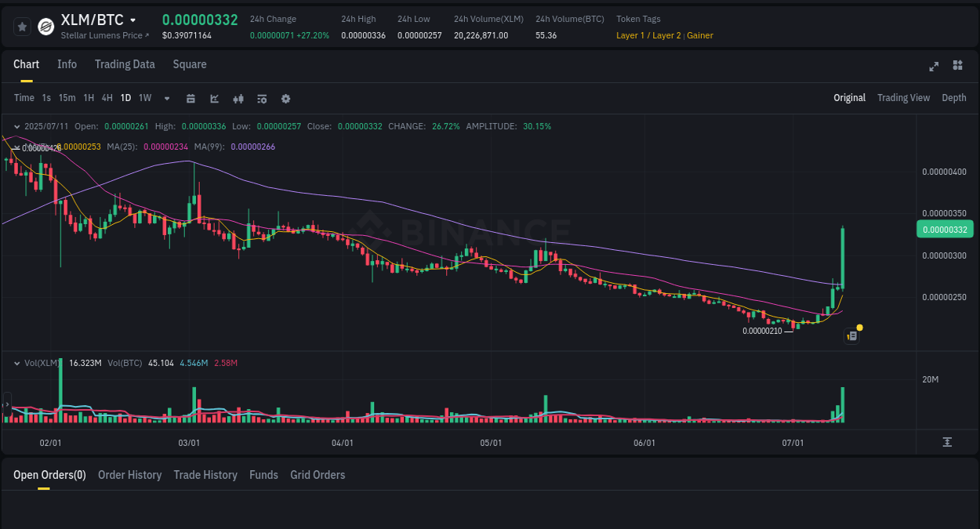This screenshot has width=980, height=529.
Task: Open the layout widgets icon near fullscreen
Action: pyautogui.click(x=957, y=67)
